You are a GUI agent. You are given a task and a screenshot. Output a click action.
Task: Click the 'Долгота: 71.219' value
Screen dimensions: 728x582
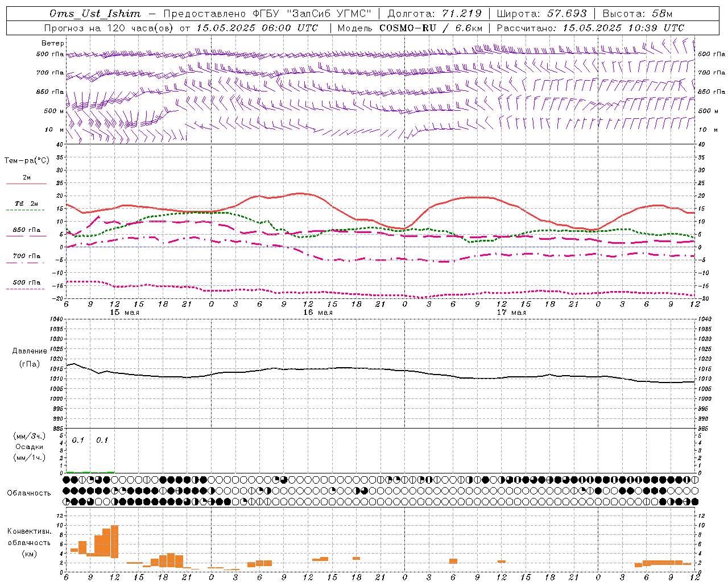tap(434, 14)
